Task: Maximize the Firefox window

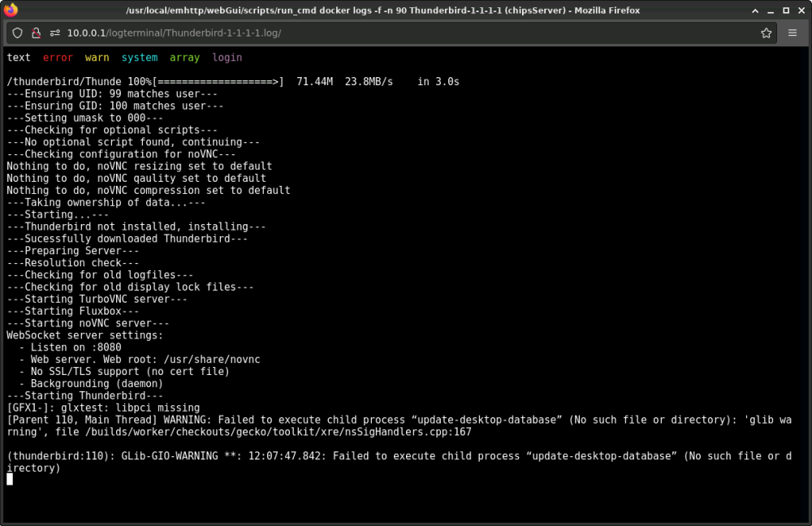Action: 786,11
